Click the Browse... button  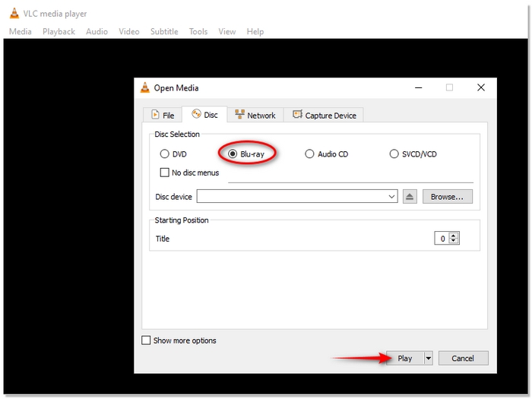point(447,197)
